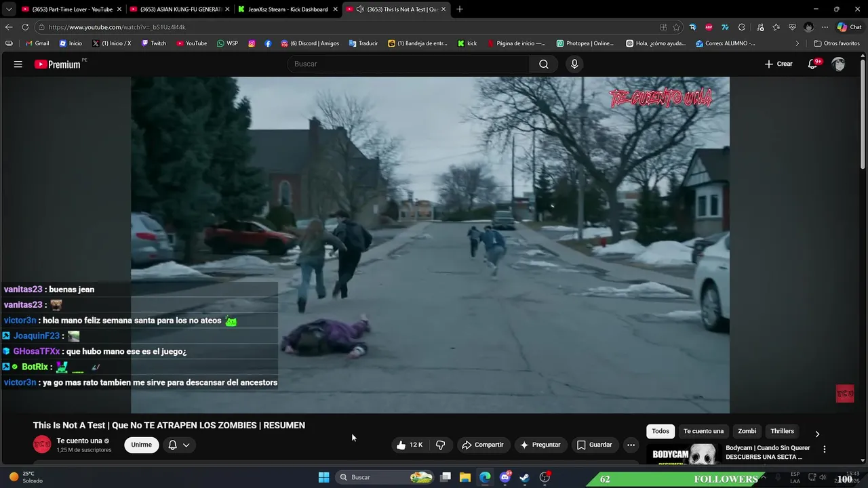Click the Windows taskbar Buscar search box
This screenshot has width=868, height=488.
coord(386,477)
